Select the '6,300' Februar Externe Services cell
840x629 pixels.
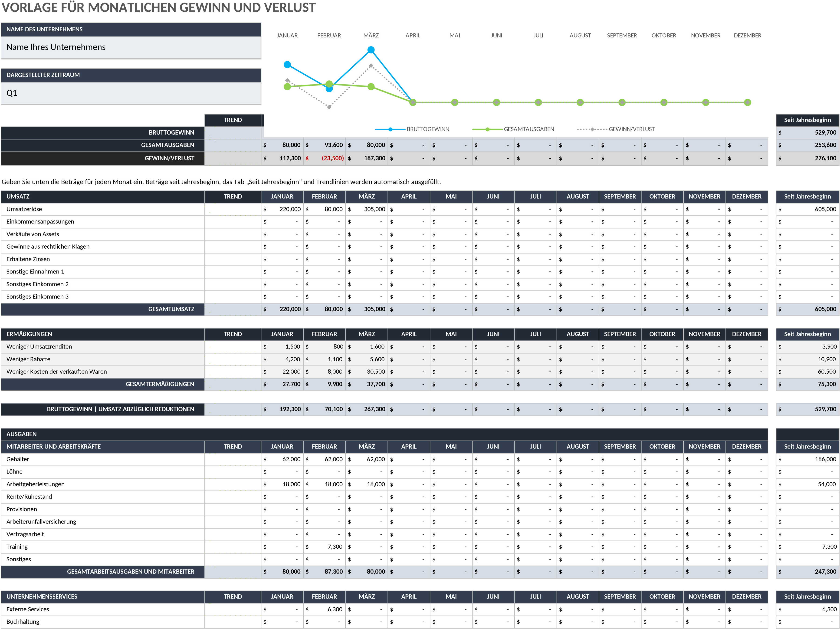tap(324, 609)
